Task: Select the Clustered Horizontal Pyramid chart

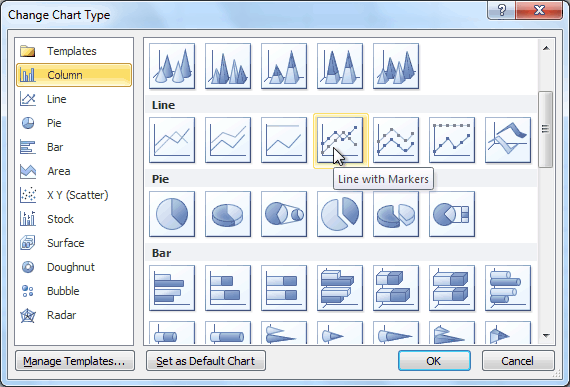Action: pos(452,332)
